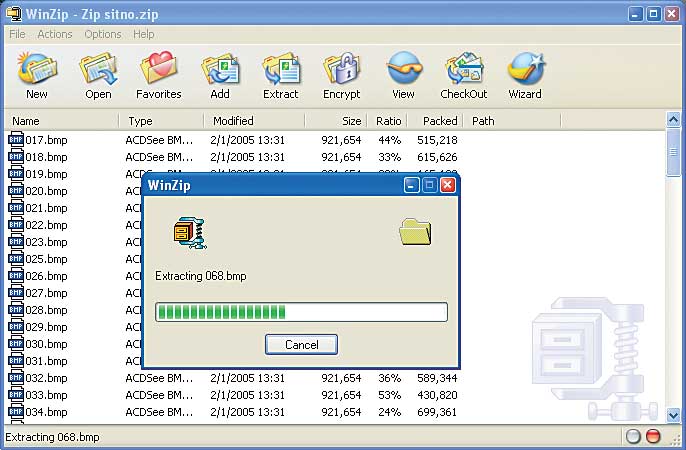Click the 36% ratio value
The image size is (686, 450).
pos(389,378)
